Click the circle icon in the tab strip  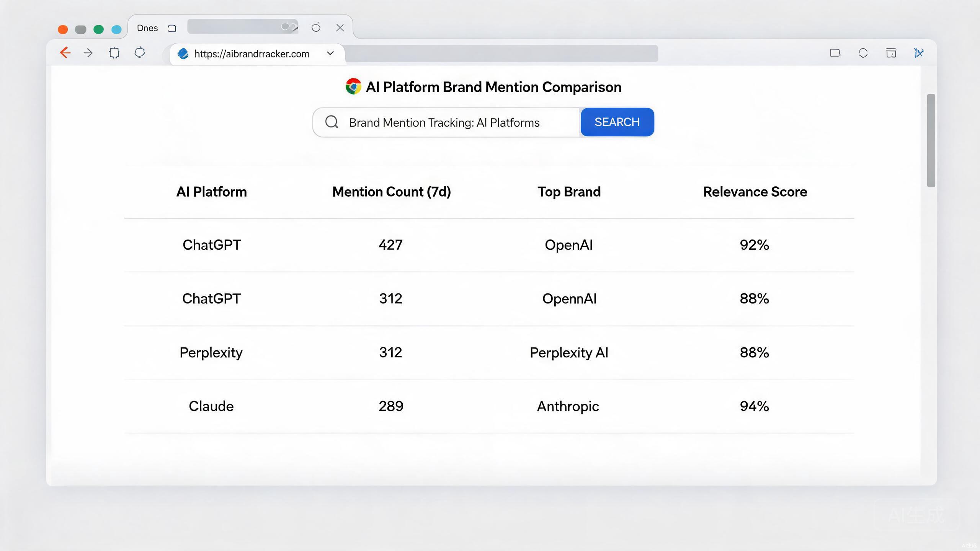[x=316, y=28]
